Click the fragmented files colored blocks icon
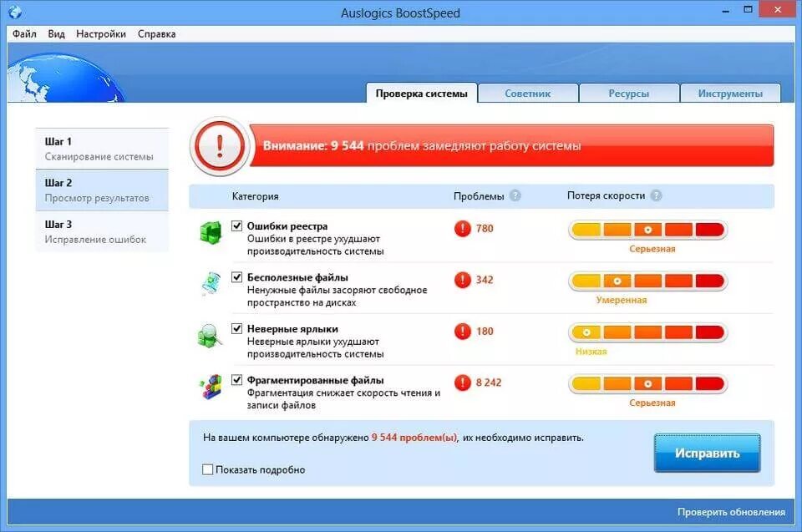Viewport: 802px width, 532px height. pyautogui.click(x=211, y=387)
